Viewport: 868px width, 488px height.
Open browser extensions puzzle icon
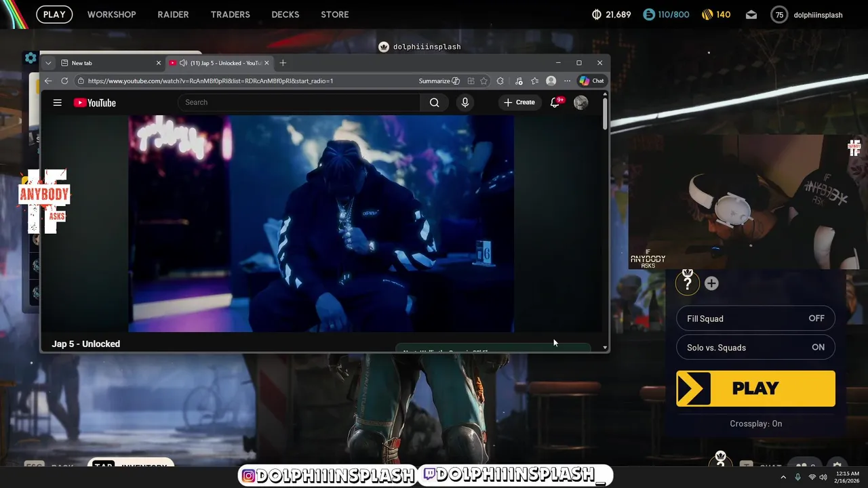pos(500,81)
